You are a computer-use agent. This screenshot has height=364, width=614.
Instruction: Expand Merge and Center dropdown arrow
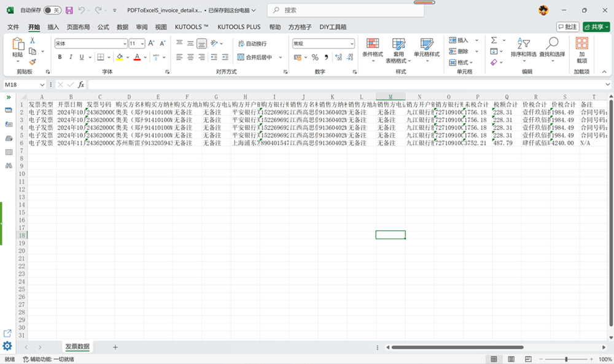point(281,57)
